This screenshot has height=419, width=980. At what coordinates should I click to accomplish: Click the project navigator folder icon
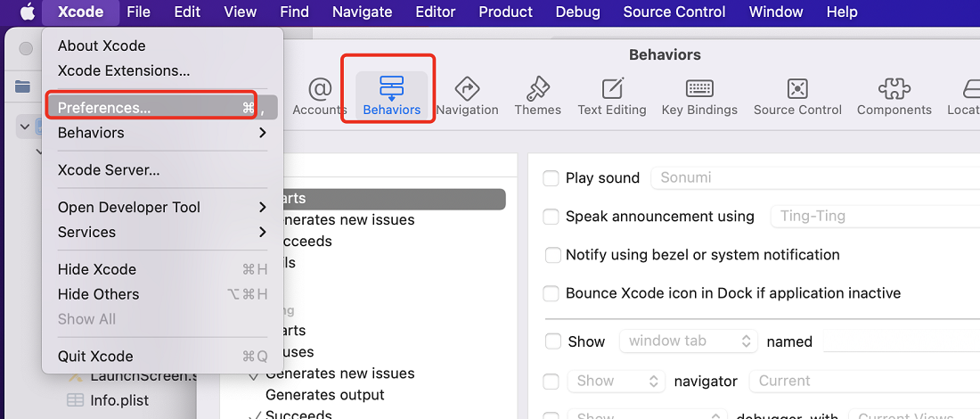(x=22, y=86)
